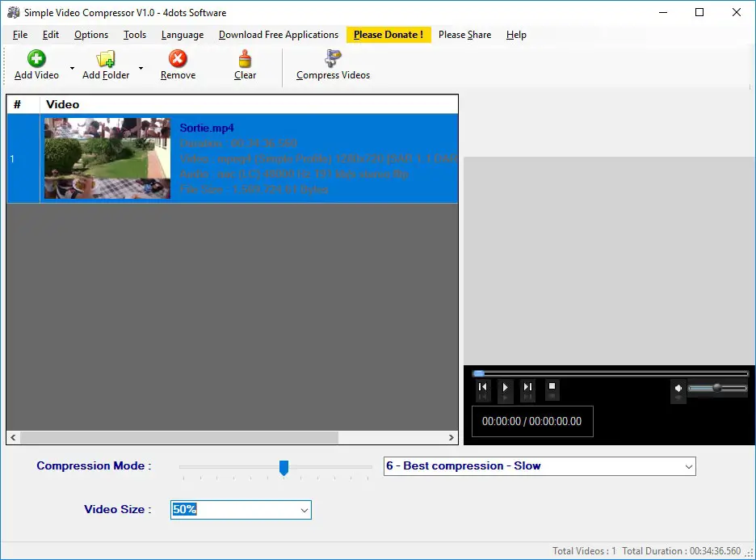
Task: Open the Video Size dropdown arrow
Action: [x=304, y=511]
